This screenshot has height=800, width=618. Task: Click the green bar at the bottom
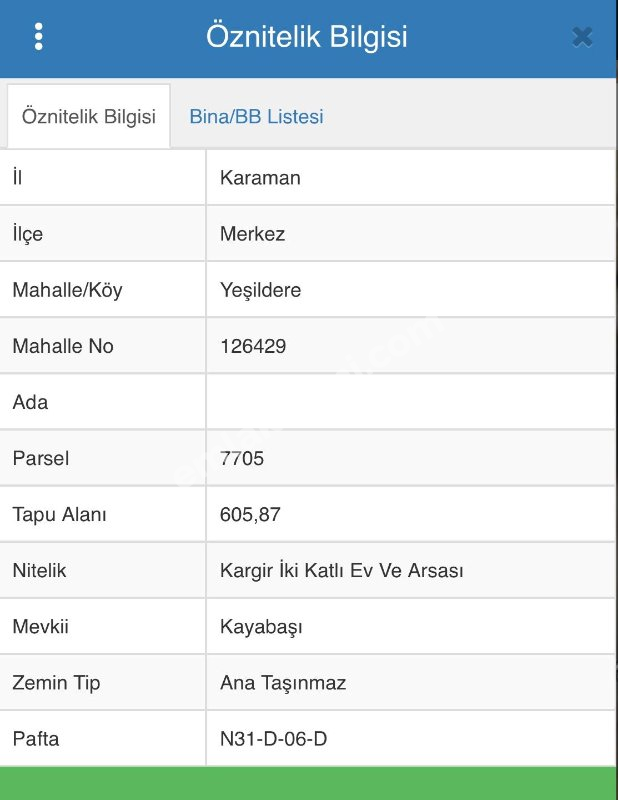(x=309, y=783)
